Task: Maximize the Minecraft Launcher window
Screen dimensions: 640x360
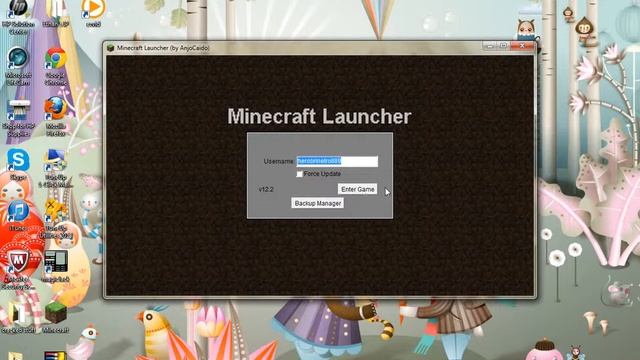Action: [503, 46]
